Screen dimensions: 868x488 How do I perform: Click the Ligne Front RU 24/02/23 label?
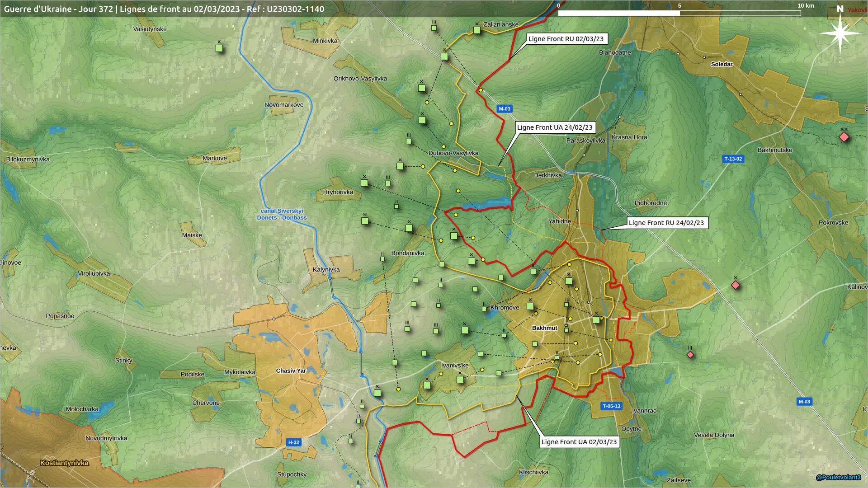click(x=666, y=223)
